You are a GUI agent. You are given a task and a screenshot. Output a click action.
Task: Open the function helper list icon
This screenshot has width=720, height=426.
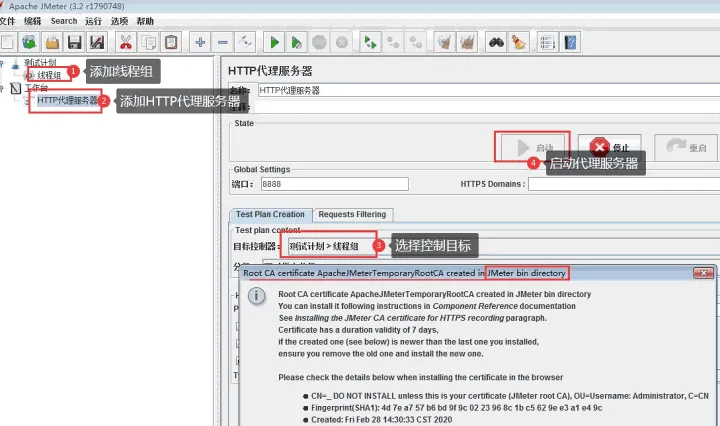pos(547,42)
